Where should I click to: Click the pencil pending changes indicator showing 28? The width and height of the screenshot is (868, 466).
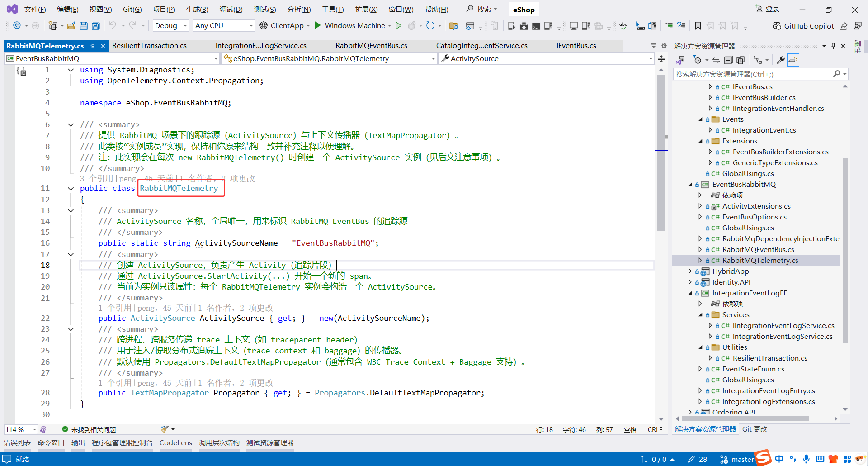point(698,459)
